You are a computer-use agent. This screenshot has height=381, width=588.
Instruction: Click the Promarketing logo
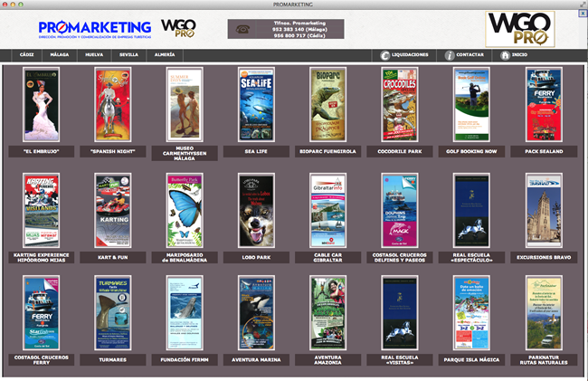(94, 29)
